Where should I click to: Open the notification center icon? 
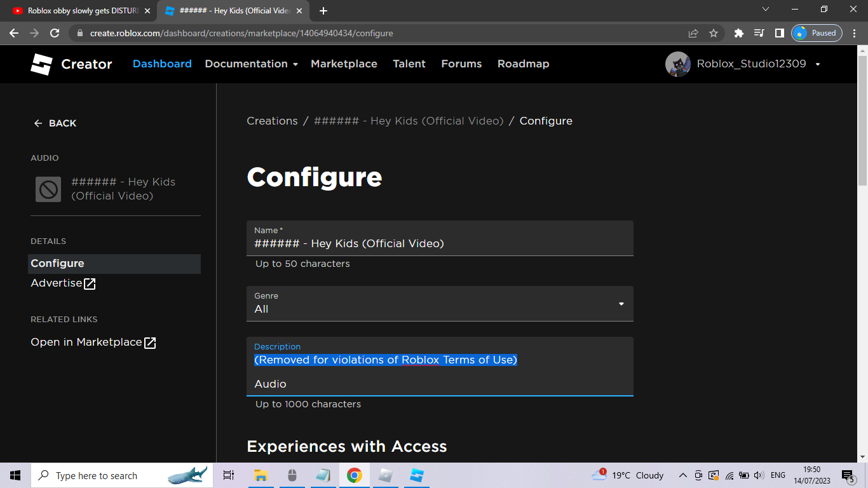tap(847, 475)
